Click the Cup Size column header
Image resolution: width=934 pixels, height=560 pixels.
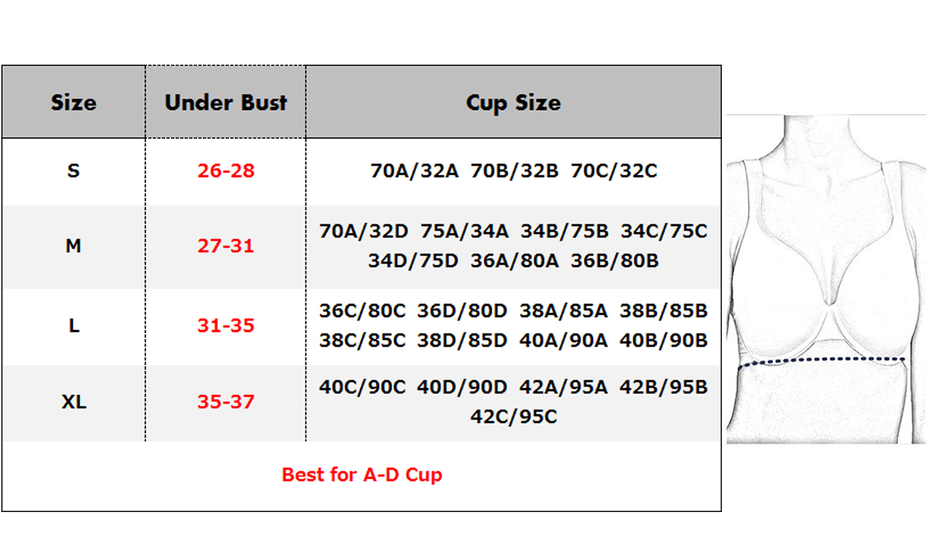[x=513, y=103]
